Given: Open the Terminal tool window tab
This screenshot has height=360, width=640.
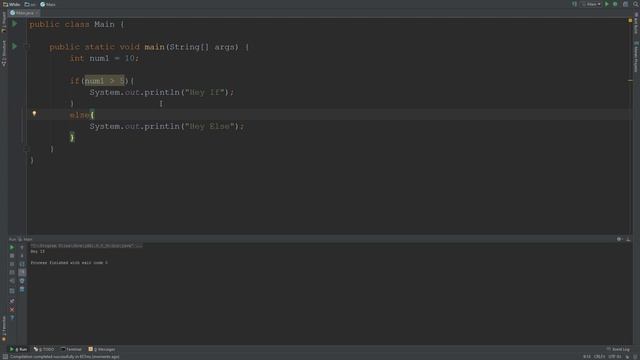Looking at the screenshot, I should point(71,349).
